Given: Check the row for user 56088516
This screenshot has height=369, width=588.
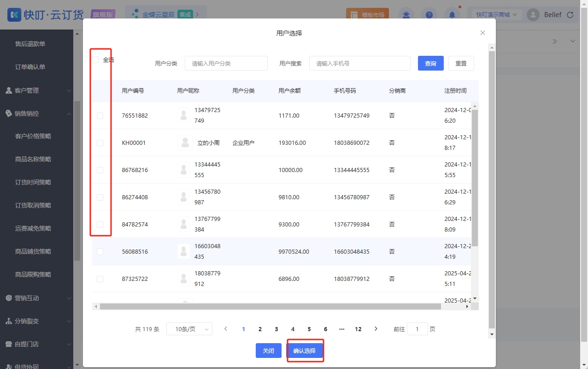Looking at the screenshot, I should point(100,252).
